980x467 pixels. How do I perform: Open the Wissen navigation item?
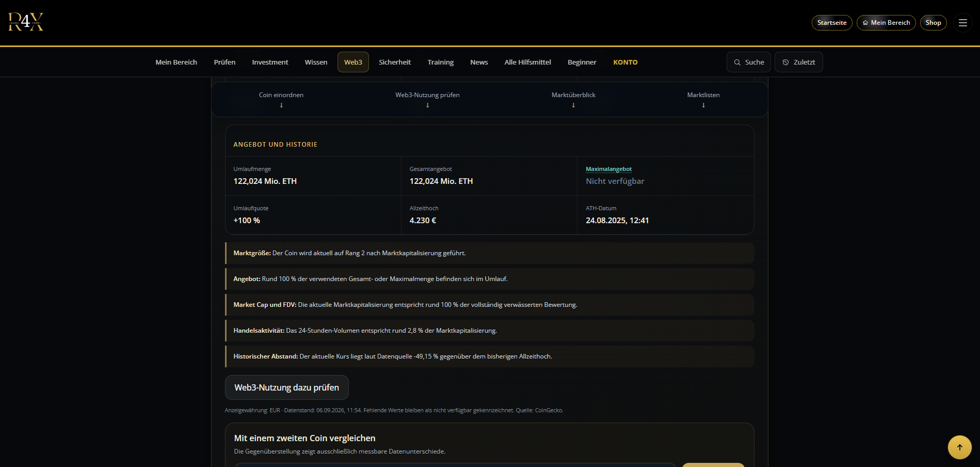point(316,62)
